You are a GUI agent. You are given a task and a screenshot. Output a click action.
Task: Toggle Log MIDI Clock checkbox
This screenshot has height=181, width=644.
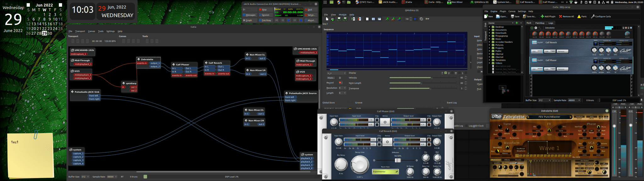click(467, 126)
